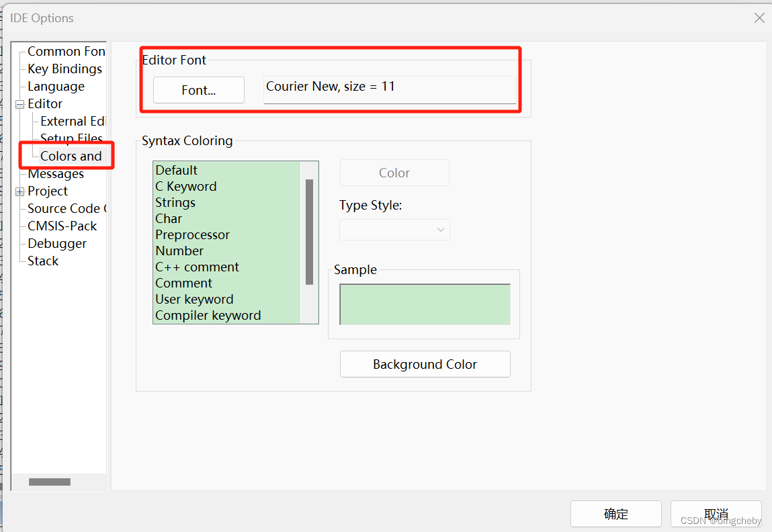Select the Editor category
The image size is (772, 532).
[x=45, y=104]
